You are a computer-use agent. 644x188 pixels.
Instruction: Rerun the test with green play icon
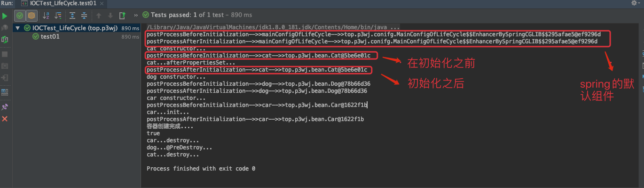tap(5, 16)
